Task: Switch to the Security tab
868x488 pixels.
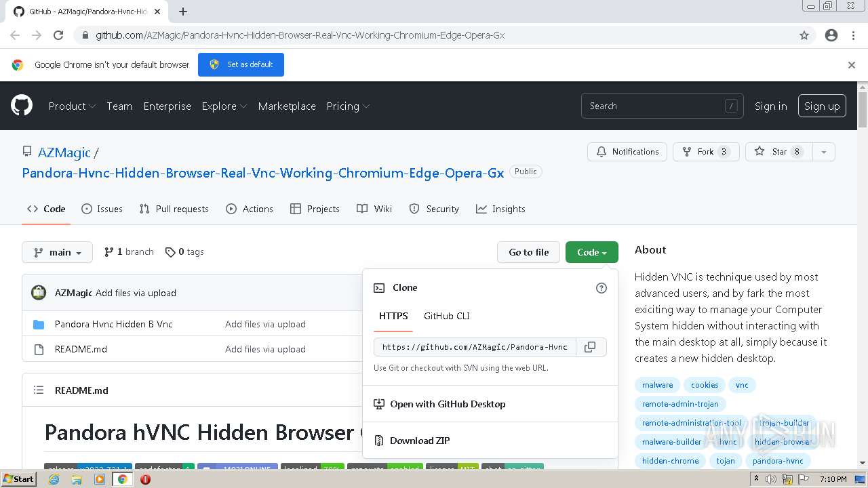Action: [x=434, y=209]
